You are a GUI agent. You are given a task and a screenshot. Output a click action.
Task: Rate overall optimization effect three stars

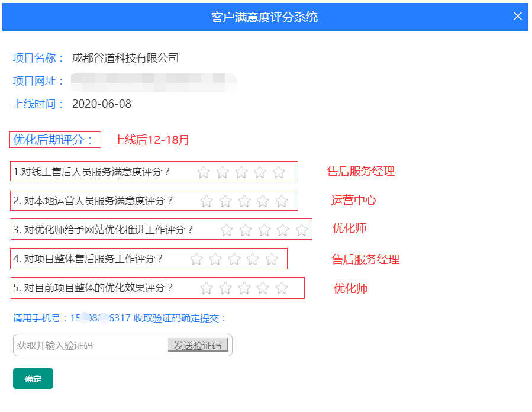[244, 288]
